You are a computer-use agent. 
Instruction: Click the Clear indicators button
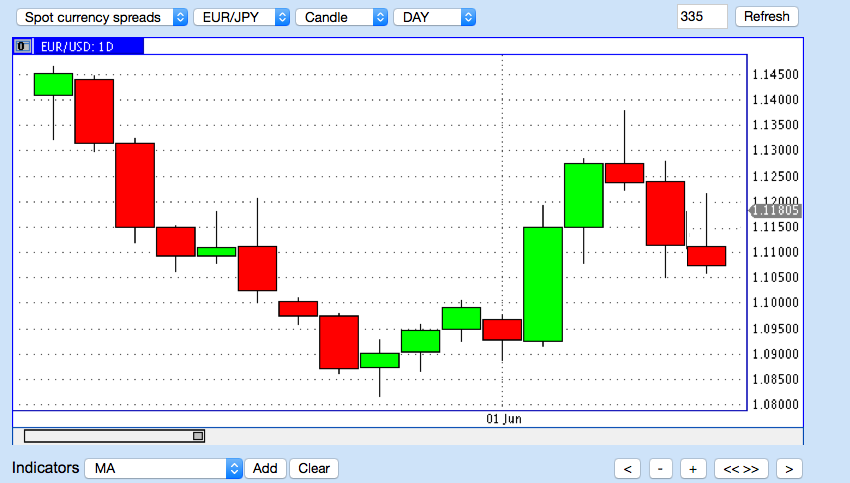314,468
